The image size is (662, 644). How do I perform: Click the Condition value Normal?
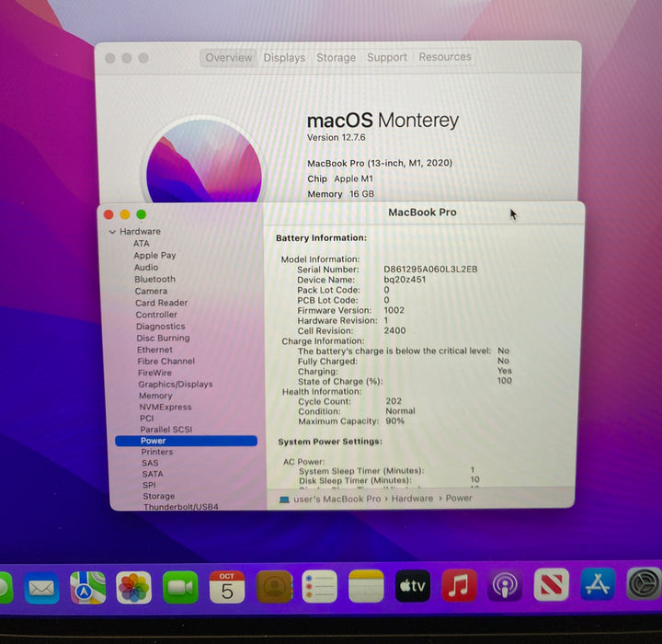coord(400,410)
